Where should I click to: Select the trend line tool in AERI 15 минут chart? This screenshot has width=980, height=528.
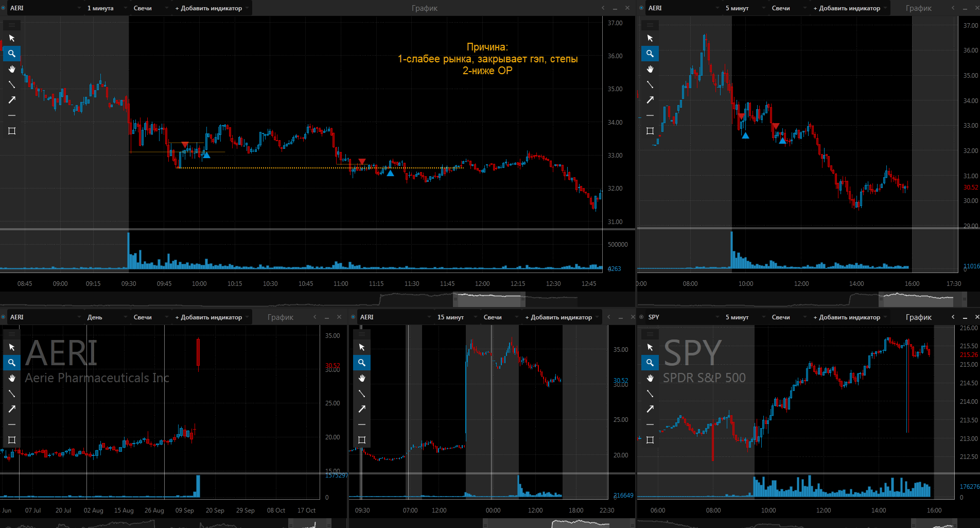coord(362,394)
